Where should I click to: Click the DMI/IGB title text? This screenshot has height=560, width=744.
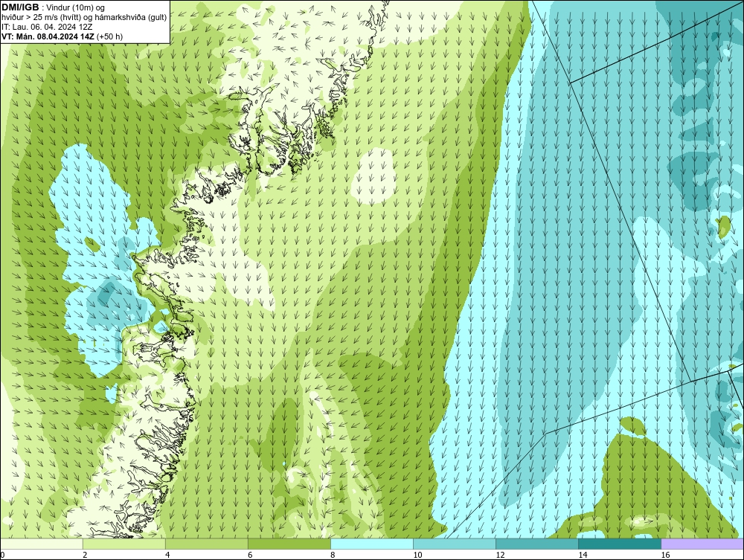tap(20, 7)
